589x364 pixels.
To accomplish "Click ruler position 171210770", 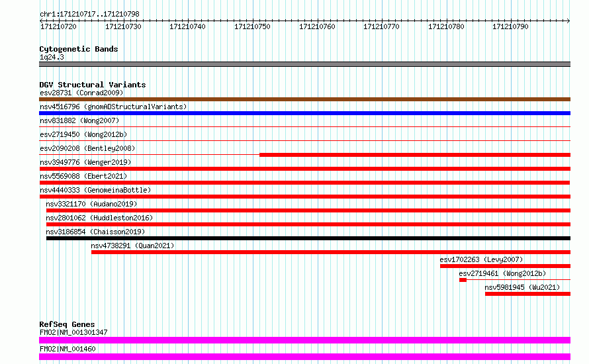I will [x=381, y=26].
